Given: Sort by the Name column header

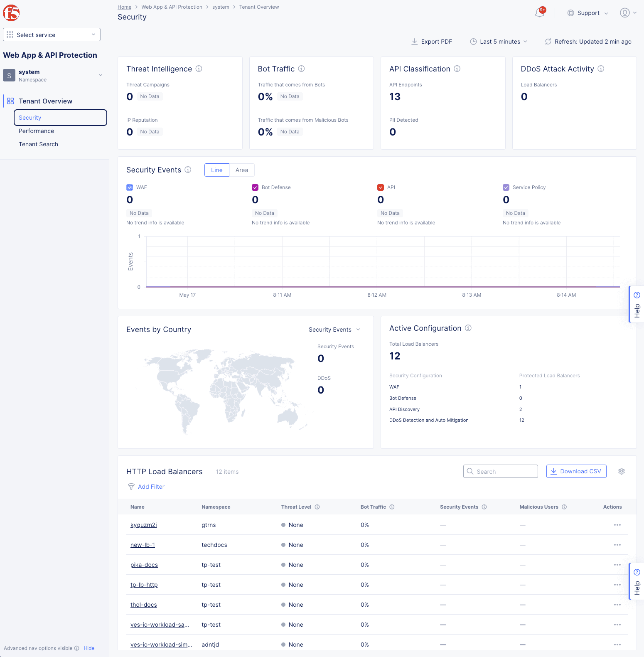Looking at the screenshot, I should pyautogui.click(x=138, y=507).
